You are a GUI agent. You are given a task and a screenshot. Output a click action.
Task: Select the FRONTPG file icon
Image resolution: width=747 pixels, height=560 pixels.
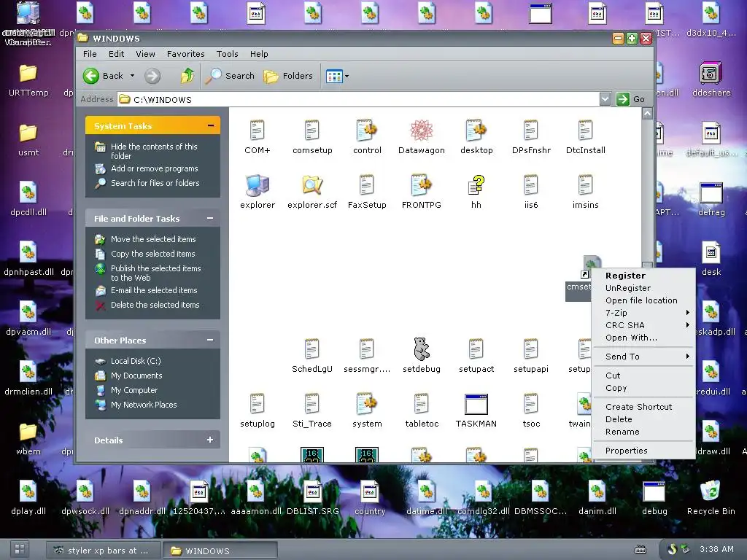[x=422, y=192]
